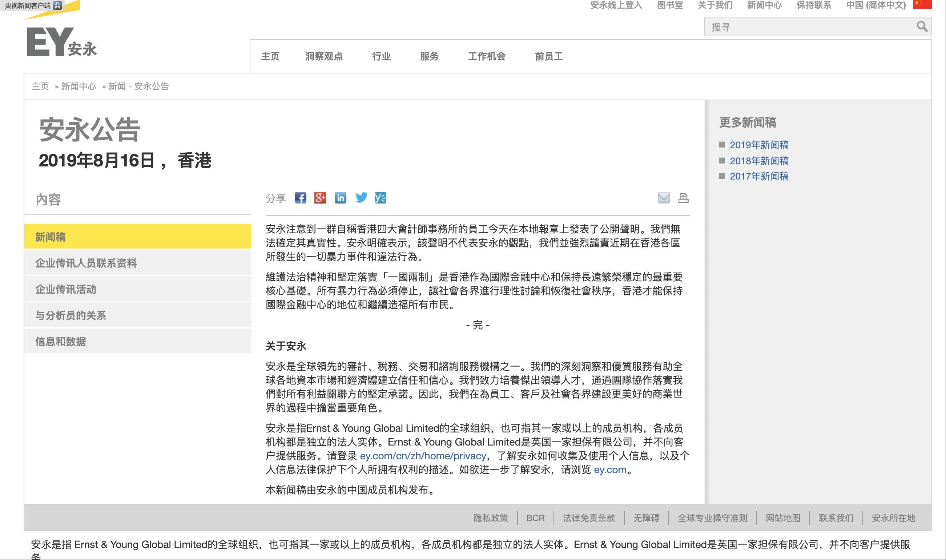Click 关于安永 section heading
The image size is (946, 560).
coord(286,346)
